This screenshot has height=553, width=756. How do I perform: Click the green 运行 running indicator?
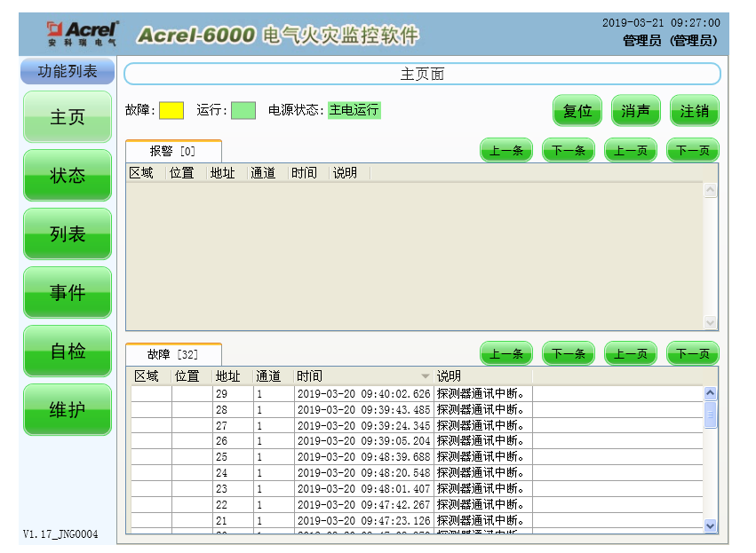coord(243,110)
